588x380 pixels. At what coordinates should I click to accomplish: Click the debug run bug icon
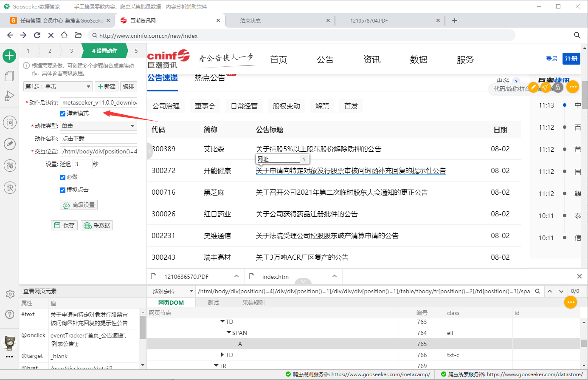(x=9, y=96)
